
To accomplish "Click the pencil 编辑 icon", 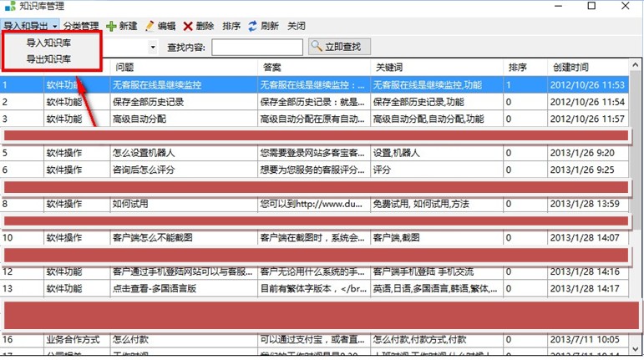I will tap(150, 27).
